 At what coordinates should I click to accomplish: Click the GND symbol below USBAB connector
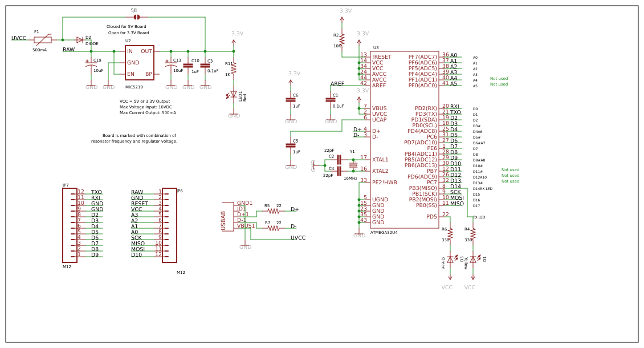click(x=245, y=247)
